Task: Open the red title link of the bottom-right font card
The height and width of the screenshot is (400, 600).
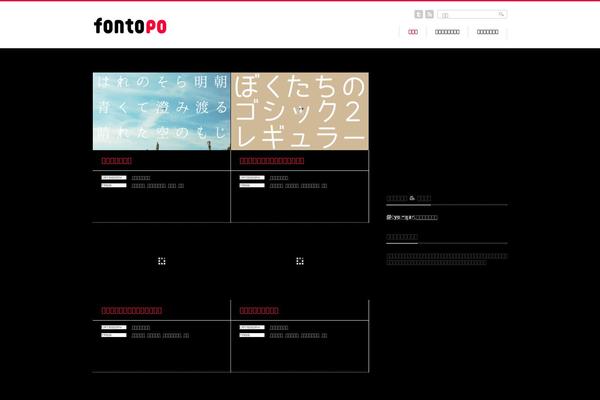Action: (x=259, y=310)
